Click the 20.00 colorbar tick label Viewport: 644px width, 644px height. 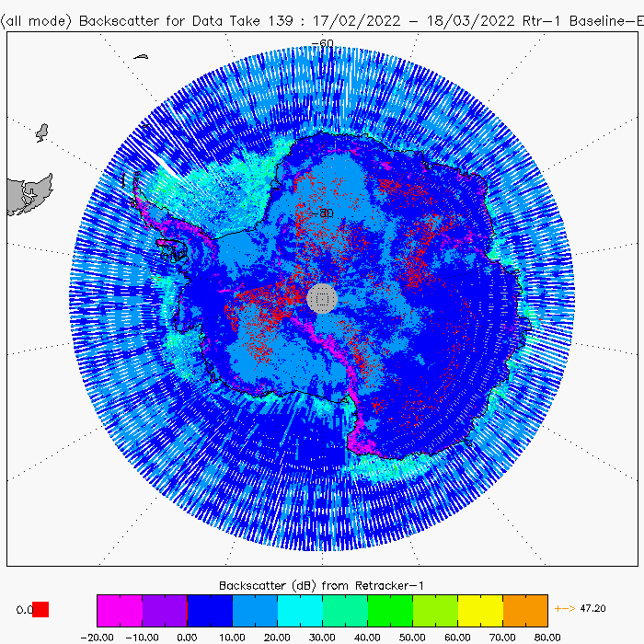click(x=277, y=638)
